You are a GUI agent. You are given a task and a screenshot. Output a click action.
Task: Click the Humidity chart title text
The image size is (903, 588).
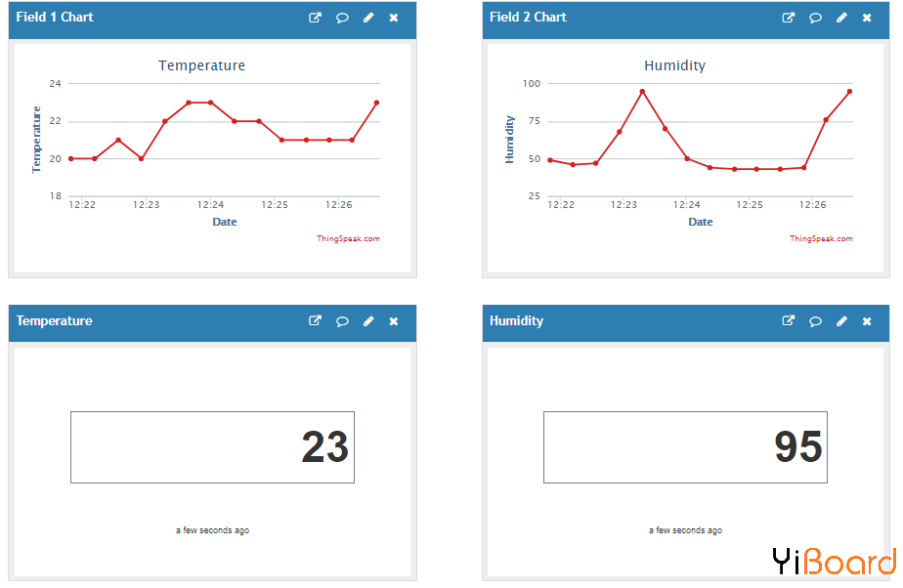[675, 65]
